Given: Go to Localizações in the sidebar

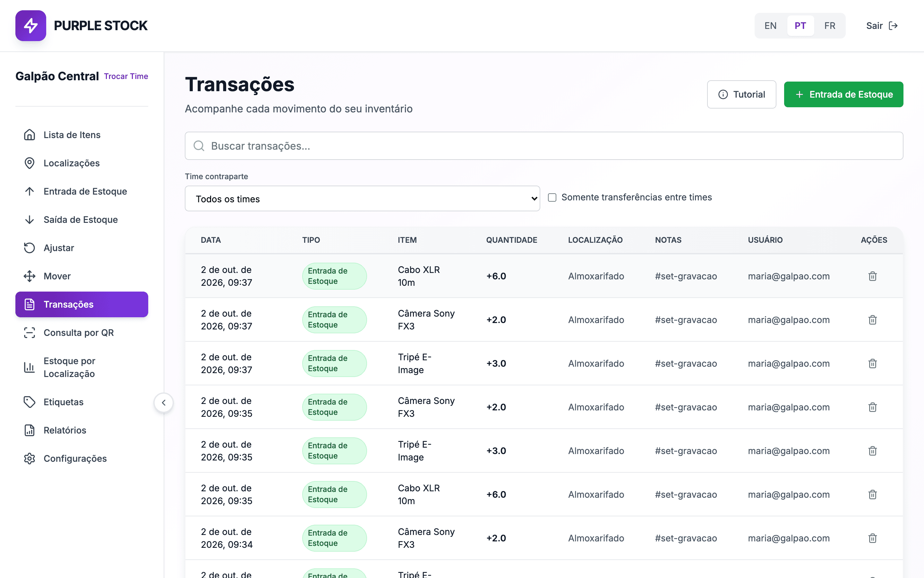Looking at the screenshot, I should point(82,163).
